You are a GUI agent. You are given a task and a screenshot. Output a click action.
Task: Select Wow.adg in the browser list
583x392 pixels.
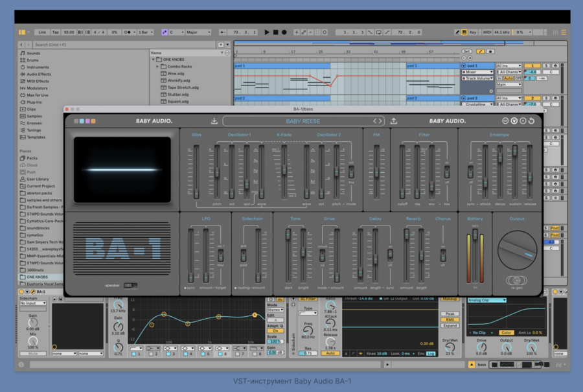pos(176,74)
